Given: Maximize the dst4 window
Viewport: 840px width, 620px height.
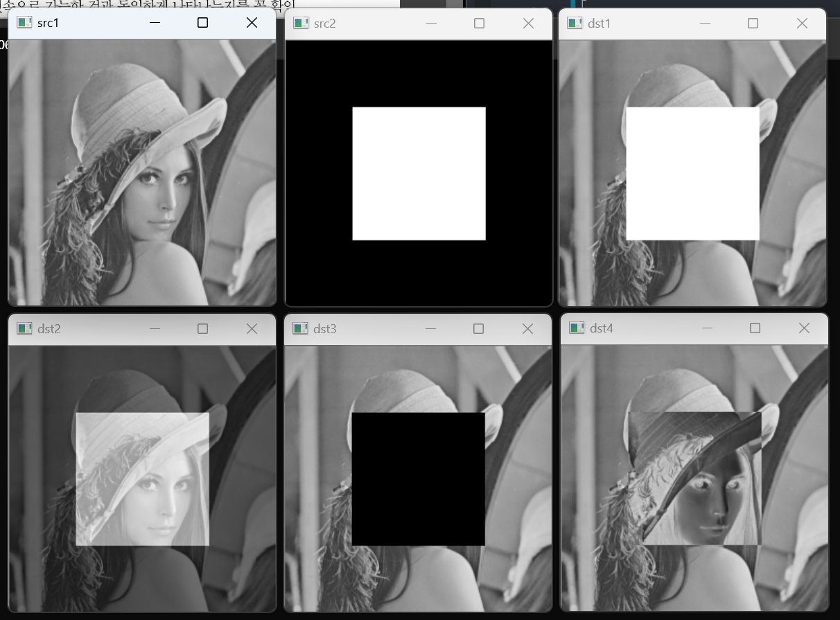Looking at the screenshot, I should [x=755, y=328].
